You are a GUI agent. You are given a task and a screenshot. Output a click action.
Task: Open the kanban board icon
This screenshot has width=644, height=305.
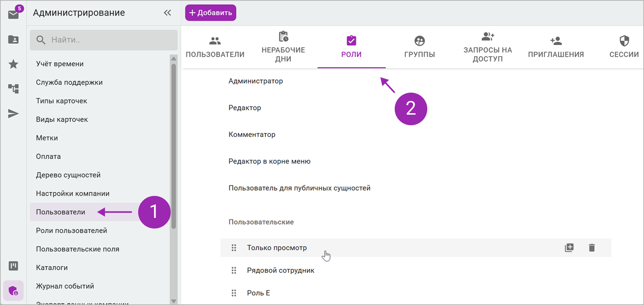click(13, 266)
